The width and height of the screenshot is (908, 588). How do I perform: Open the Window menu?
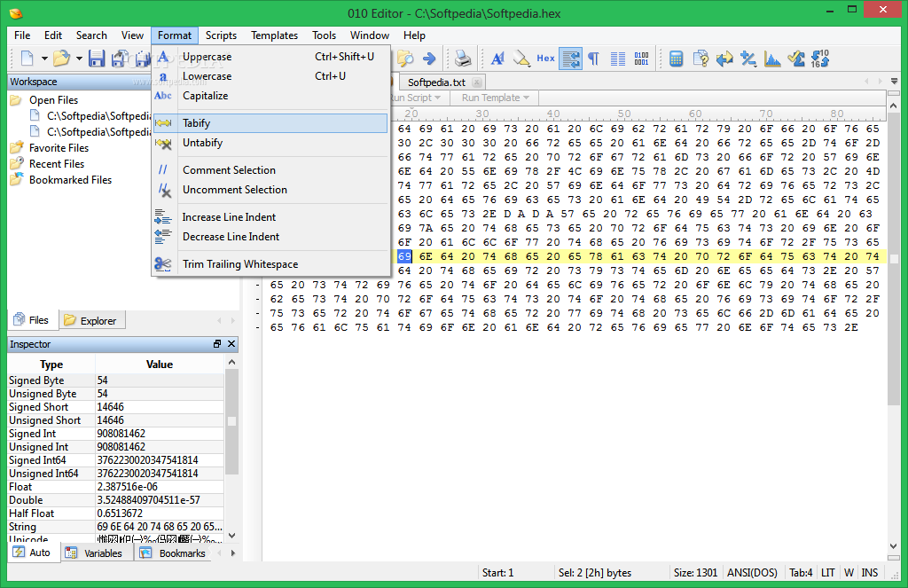click(x=370, y=35)
